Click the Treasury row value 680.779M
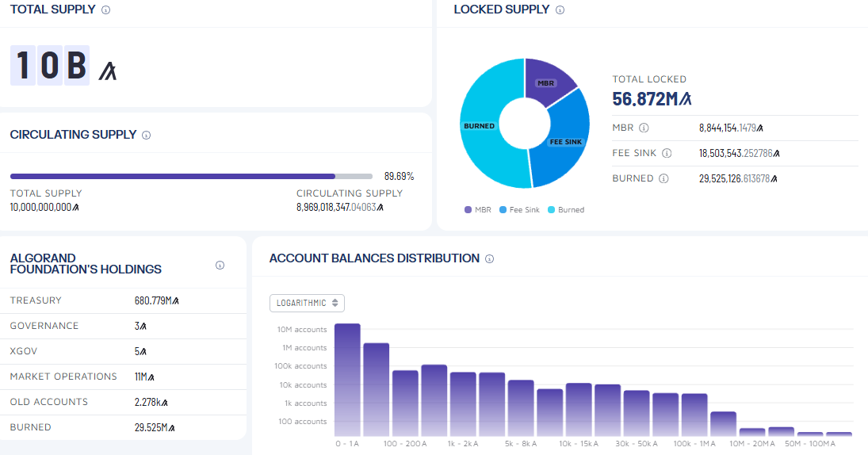Image resolution: width=868 pixels, height=455 pixels. pos(157,301)
